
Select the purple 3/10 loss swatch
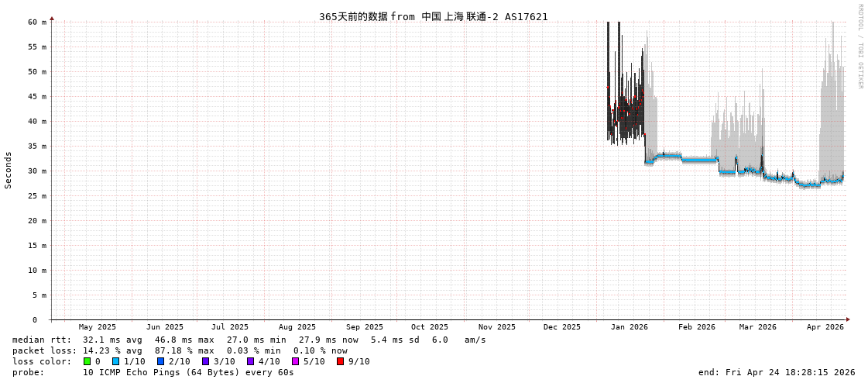205,361
